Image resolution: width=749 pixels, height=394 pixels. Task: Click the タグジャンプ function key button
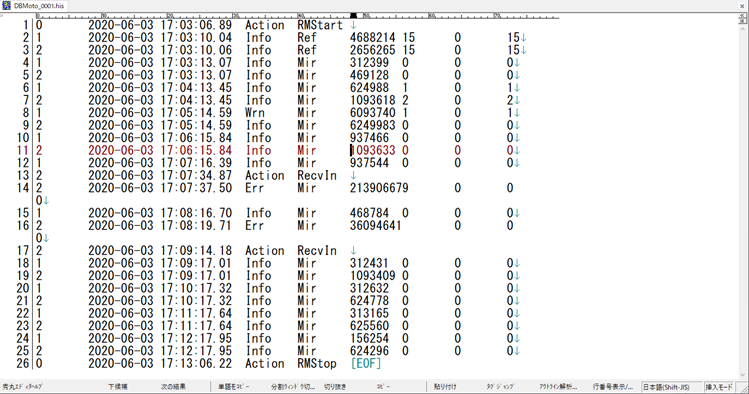point(500,387)
